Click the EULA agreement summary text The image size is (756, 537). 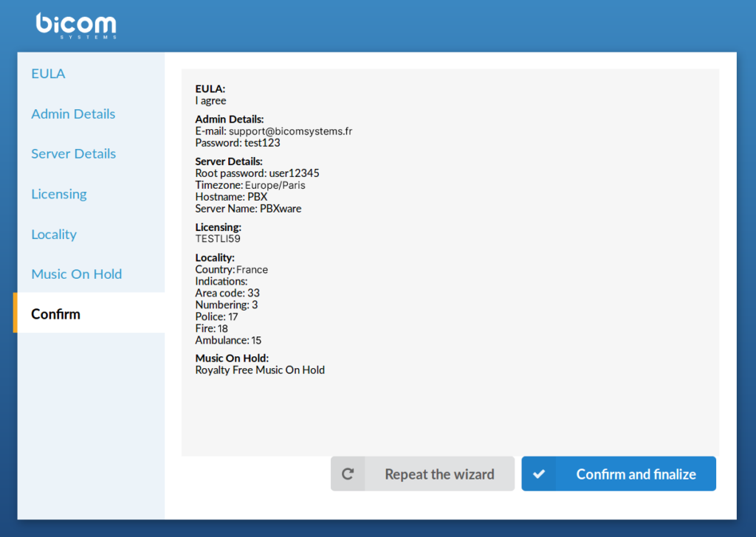click(x=210, y=100)
